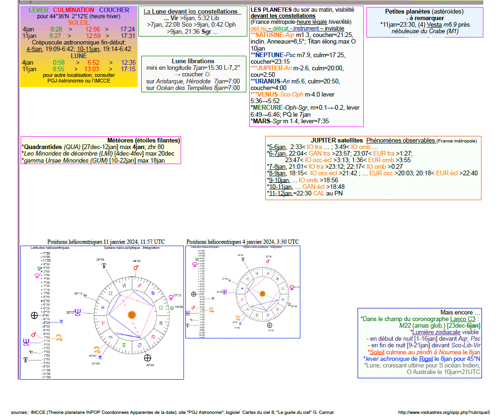
Task: Click the Venus symbol right of the 4 janvier wheel
Action: click(292, 287)
